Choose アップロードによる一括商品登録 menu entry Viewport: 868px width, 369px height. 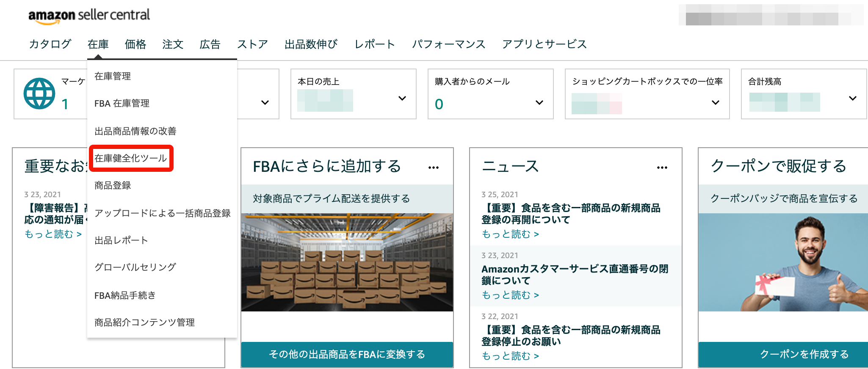tap(163, 213)
